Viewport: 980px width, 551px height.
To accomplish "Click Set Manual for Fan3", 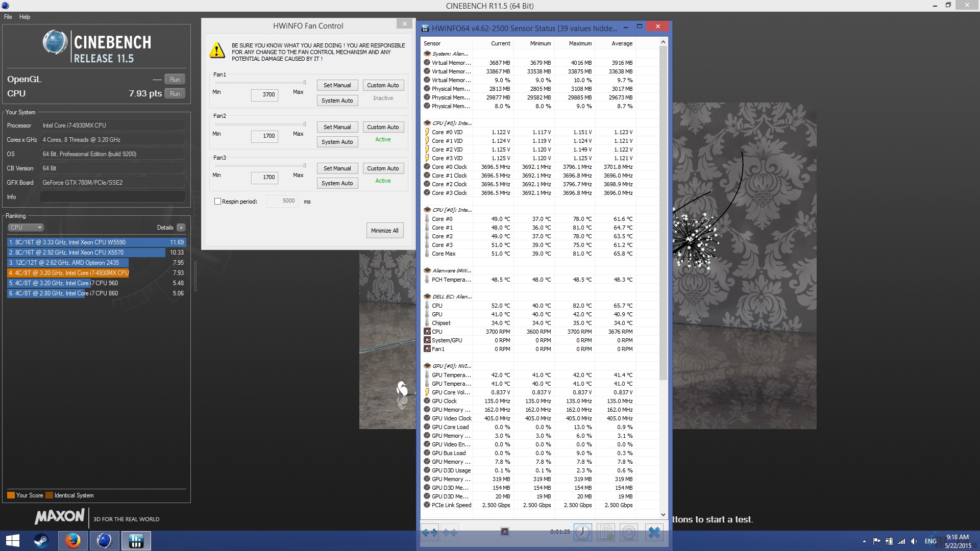I will click(x=337, y=168).
